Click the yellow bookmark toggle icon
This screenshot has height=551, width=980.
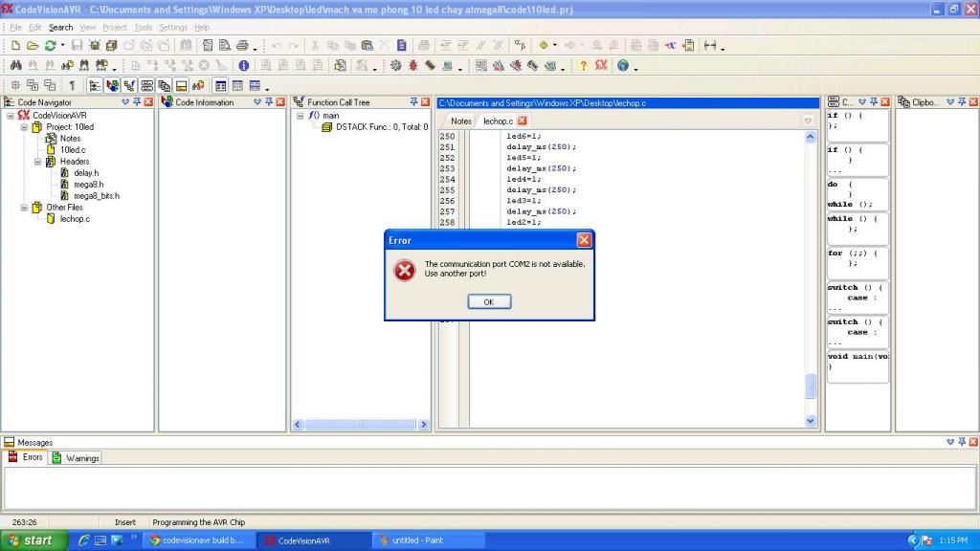tap(544, 46)
